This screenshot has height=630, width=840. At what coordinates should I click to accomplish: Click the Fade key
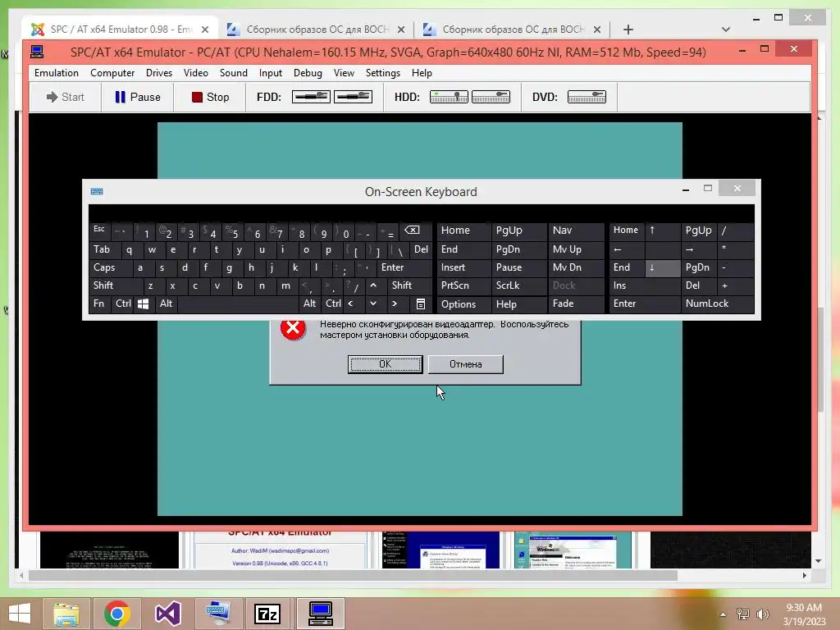[x=576, y=304]
